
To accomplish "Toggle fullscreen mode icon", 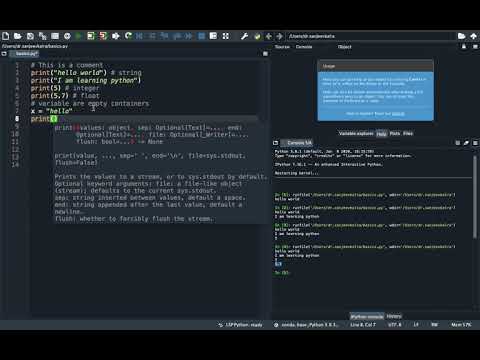I will pyautogui.click(x=226, y=36).
